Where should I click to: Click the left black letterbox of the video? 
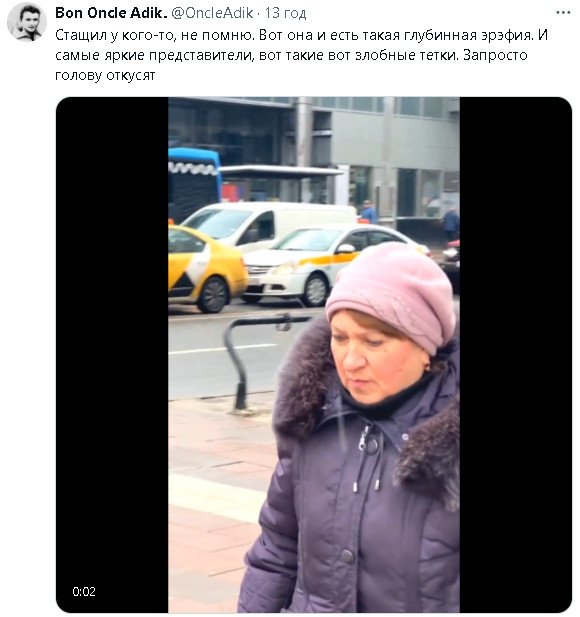(x=112, y=354)
